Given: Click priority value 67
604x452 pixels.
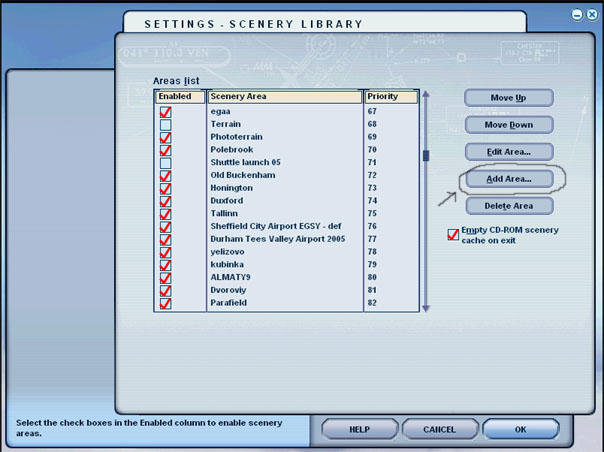Looking at the screenshot, I should pos(372,111).
